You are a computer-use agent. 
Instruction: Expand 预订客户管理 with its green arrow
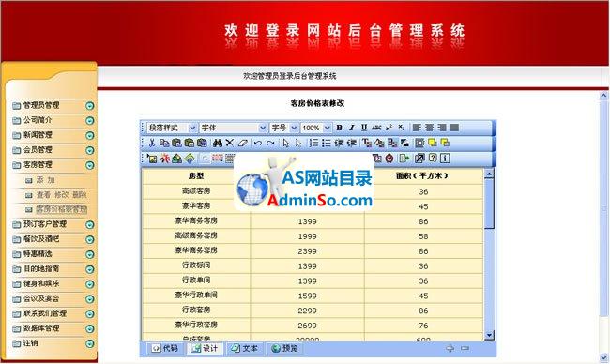point(90,225)
